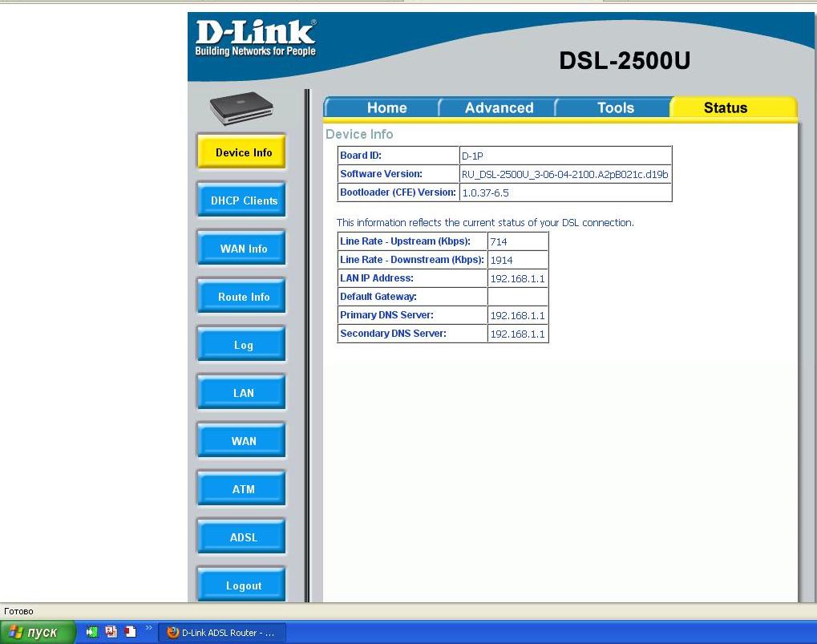This screenshot has height=644, width=817.
Task: Click the software version value RU_DSL-2500U_3-06-04-2100
Action: coord(564,175)
